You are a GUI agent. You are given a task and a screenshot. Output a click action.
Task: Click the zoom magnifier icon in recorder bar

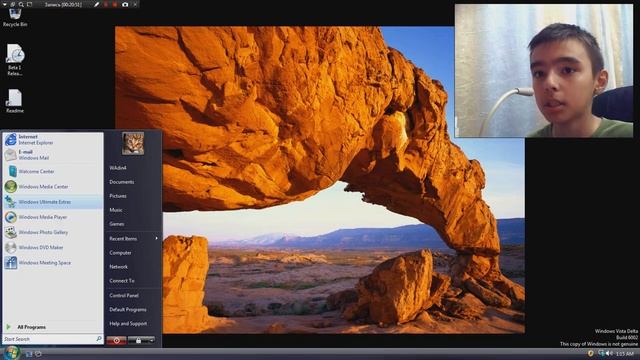(x=21, y=4)
